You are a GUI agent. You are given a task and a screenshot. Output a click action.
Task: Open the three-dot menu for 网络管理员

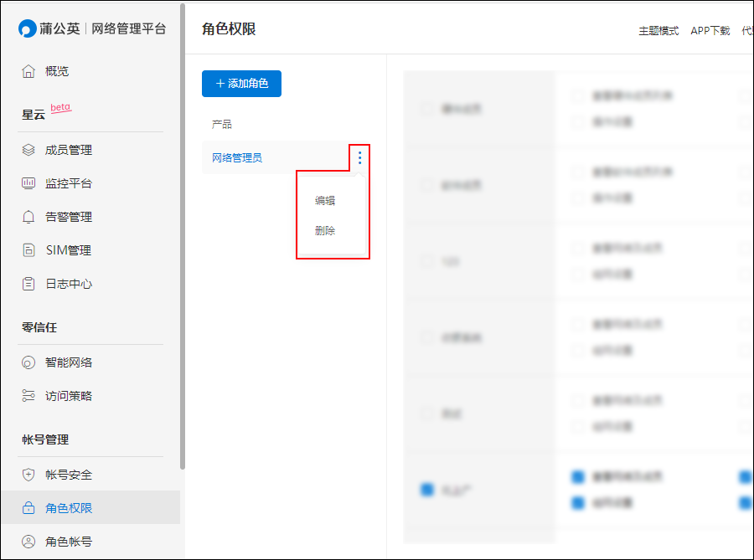360,157
